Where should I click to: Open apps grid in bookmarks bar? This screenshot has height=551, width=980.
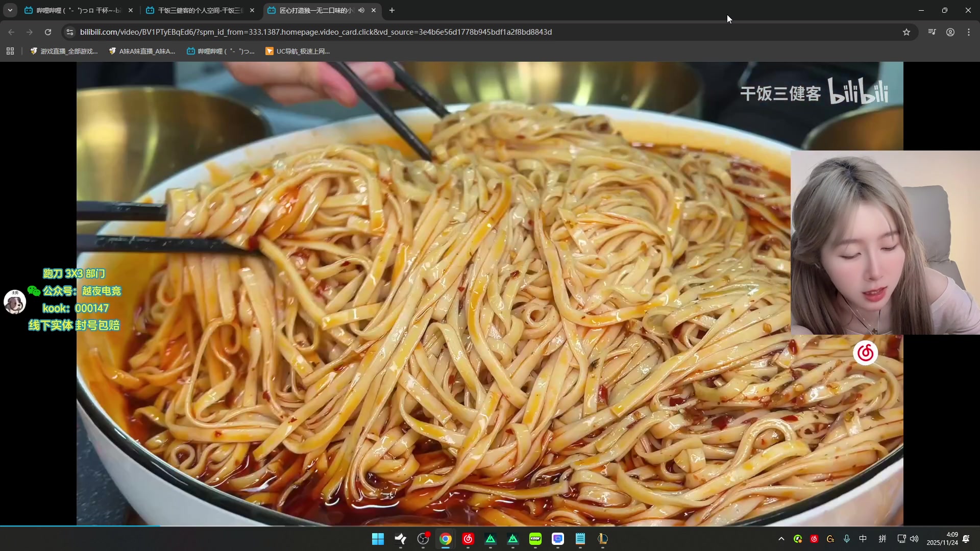(x=10, y=51)
